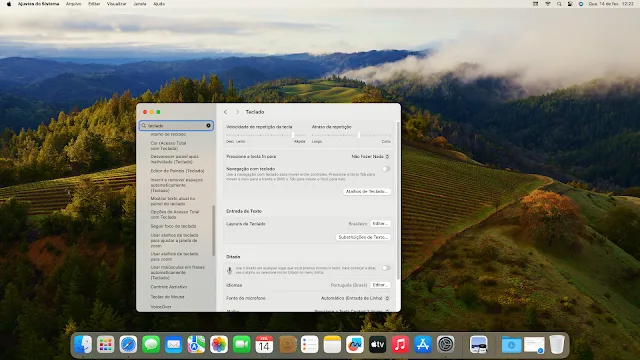
Task: Click System Settings gear in Dock
Action: (445, 344)
